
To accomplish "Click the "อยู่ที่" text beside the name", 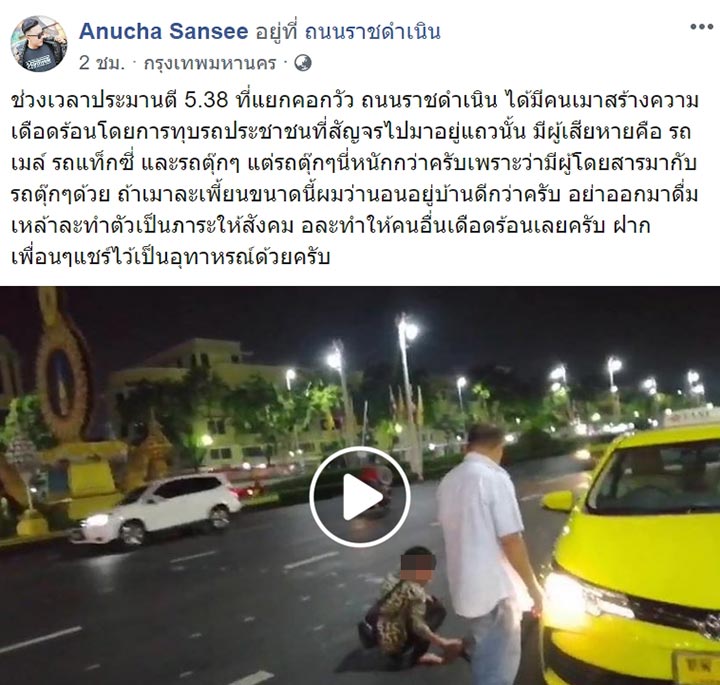I will [276, 32].
